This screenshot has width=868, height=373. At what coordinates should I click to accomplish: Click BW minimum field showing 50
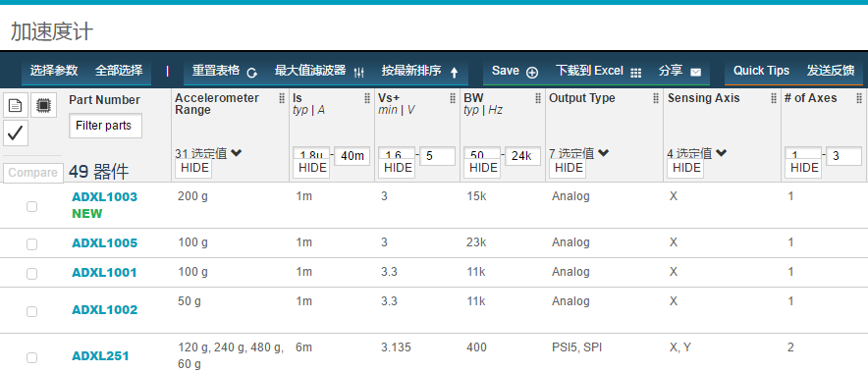pos(482,153)
